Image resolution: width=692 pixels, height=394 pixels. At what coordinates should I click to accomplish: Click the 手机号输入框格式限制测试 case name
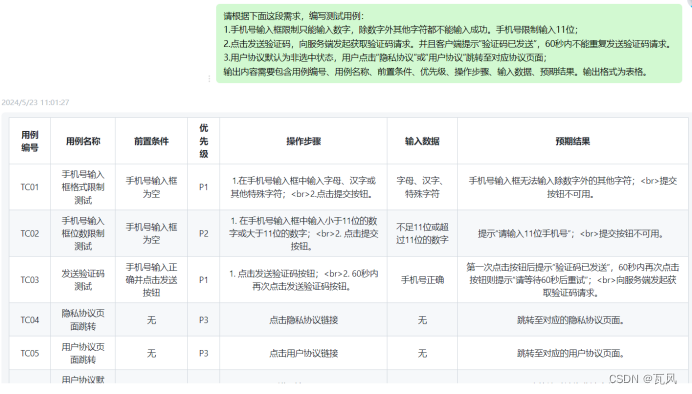click(x=83, y=187)
